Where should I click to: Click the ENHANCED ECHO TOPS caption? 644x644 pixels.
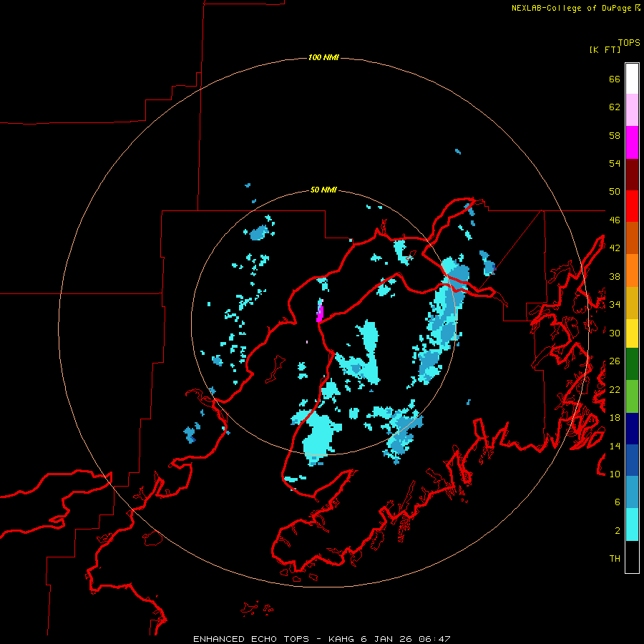click(x=321, y=639)
